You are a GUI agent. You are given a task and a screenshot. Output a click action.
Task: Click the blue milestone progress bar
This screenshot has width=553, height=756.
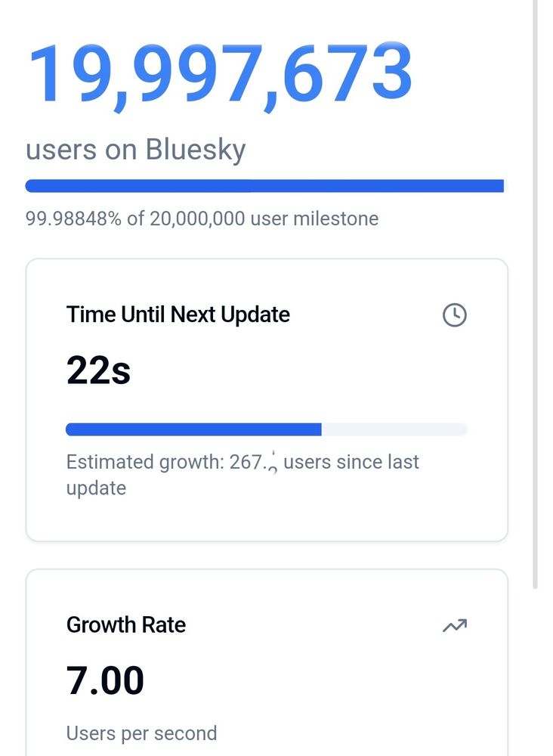click(264, 183)
